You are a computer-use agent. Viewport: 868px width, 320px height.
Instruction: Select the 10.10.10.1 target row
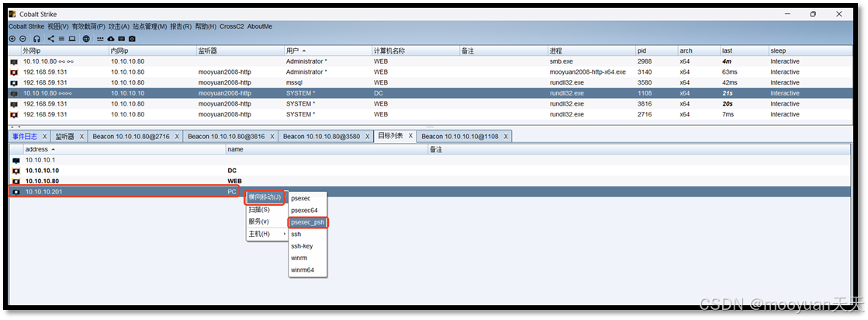coord(431,160)
